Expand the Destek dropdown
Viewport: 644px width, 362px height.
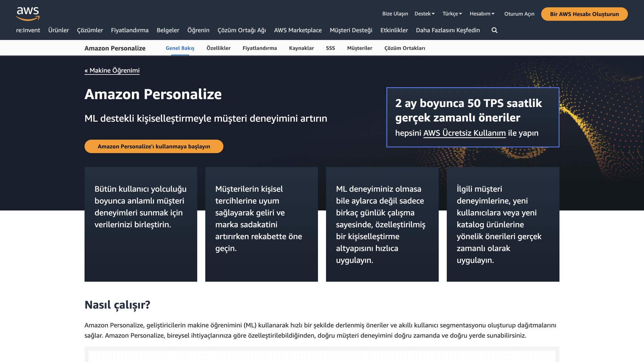point(424,13)
